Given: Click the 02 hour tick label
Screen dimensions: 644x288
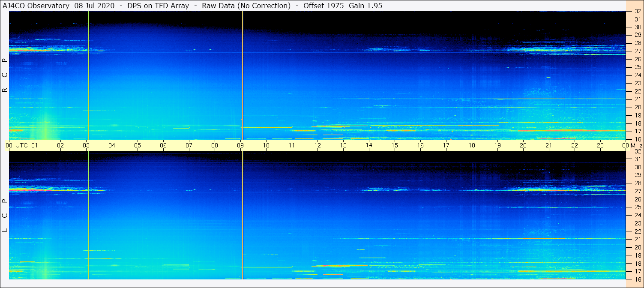Looking at the screenshot, I should (61, 145).
